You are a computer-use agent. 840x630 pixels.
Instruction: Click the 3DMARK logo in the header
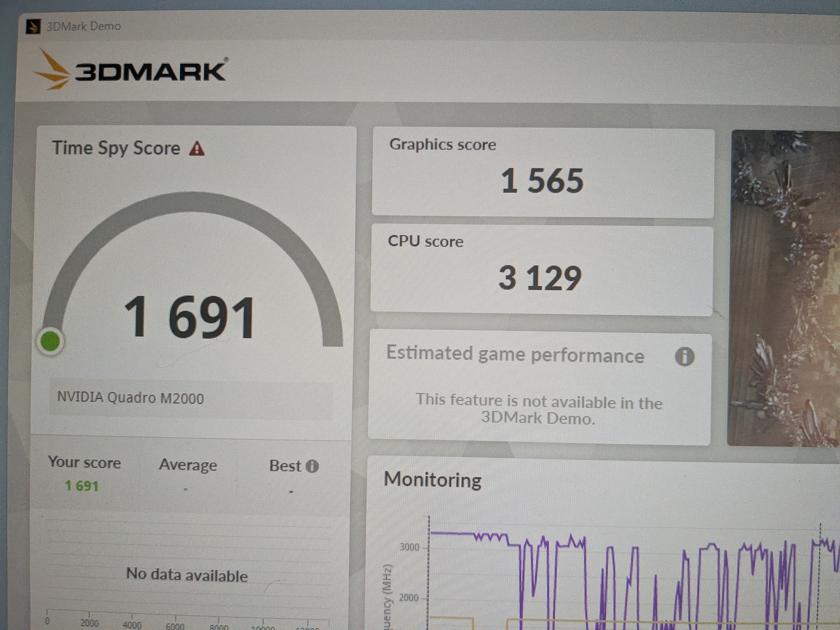coord(131,70)
